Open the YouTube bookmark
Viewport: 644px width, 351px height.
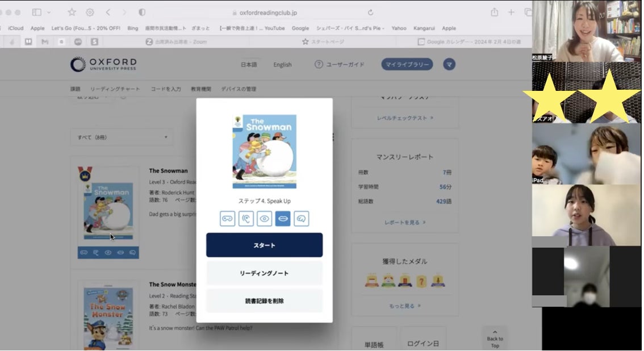click(x=252, y=28)
